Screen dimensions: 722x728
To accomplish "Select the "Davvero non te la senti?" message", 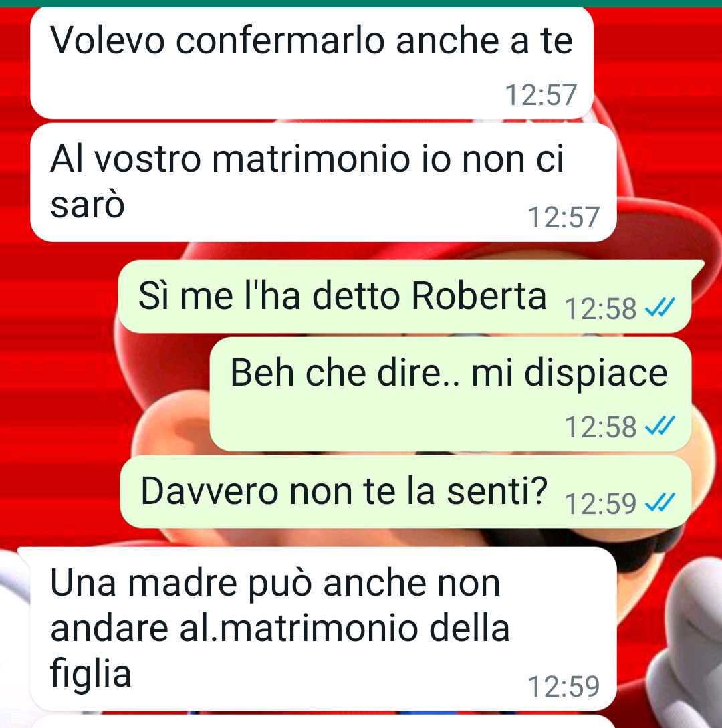I will [406, 491].
